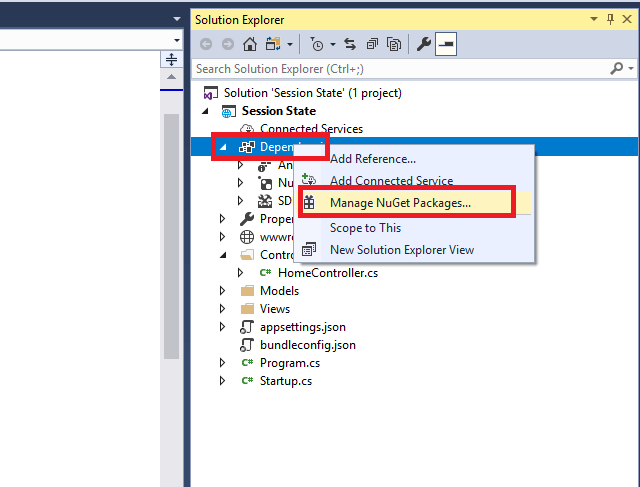Open the document tab list dropdown arrow

(x=177, y=19)
